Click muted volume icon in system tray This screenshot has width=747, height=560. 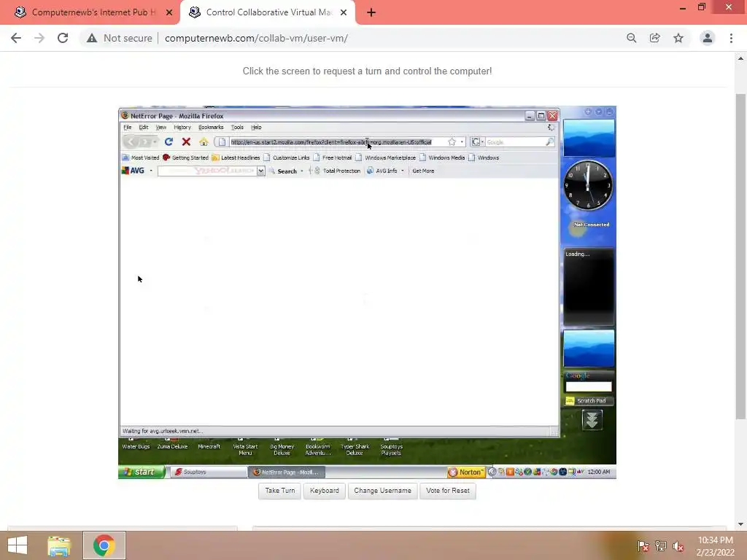(678, 546)
